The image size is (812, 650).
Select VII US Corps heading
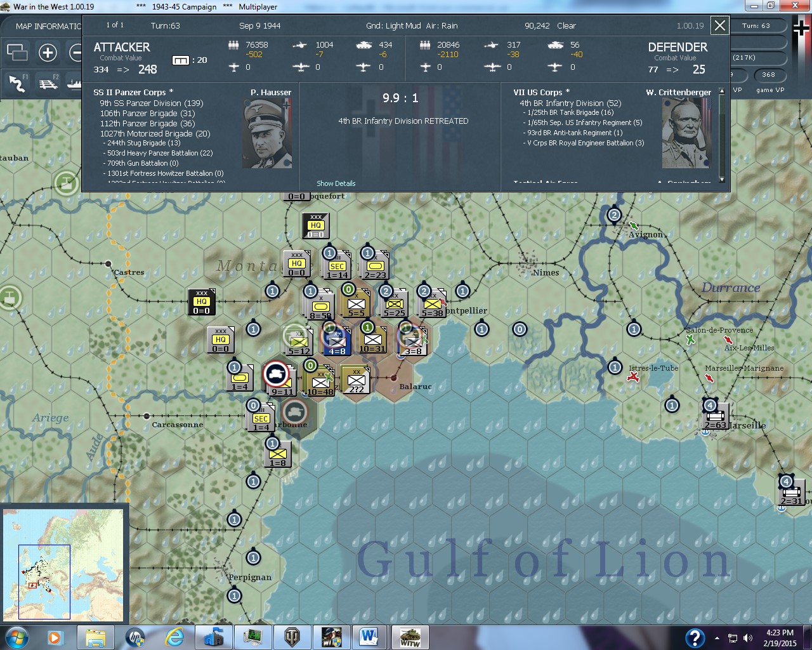[x=541, y=92]
